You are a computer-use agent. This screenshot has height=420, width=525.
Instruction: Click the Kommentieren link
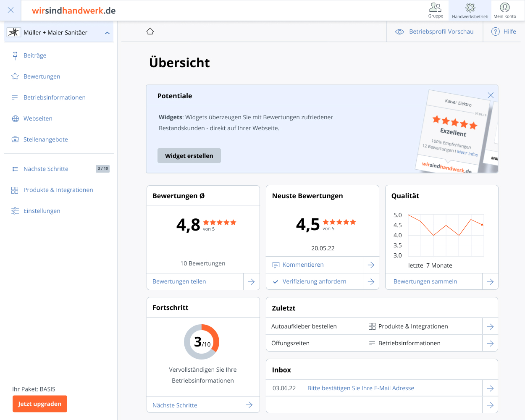[303, 265]
